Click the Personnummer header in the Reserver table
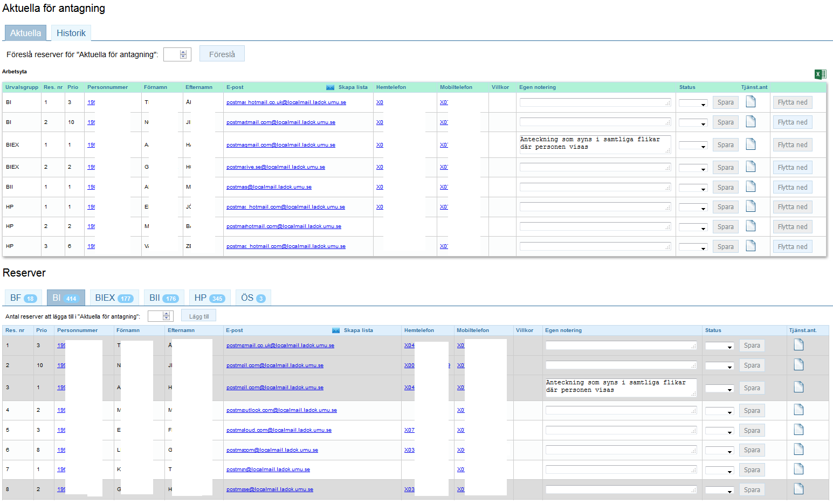 pos(78,330)
